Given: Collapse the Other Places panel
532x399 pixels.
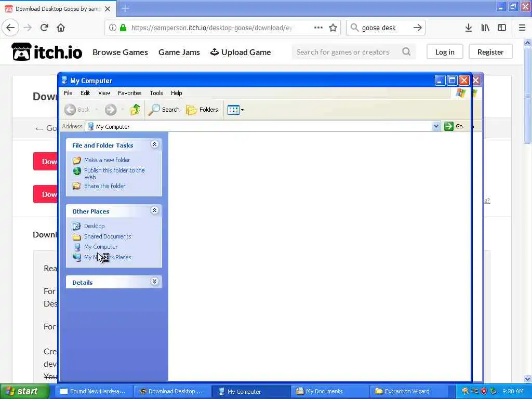Looking at the screenshot, I should pyautogui.click(x=154, y=211).
